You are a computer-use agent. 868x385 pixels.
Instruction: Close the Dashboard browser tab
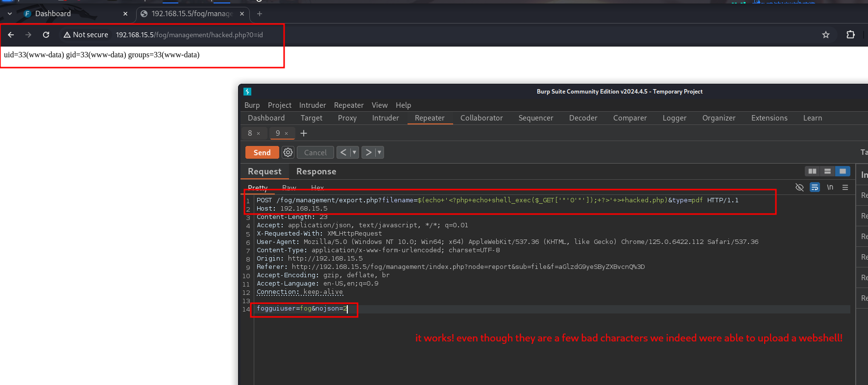tap(125, 14)
